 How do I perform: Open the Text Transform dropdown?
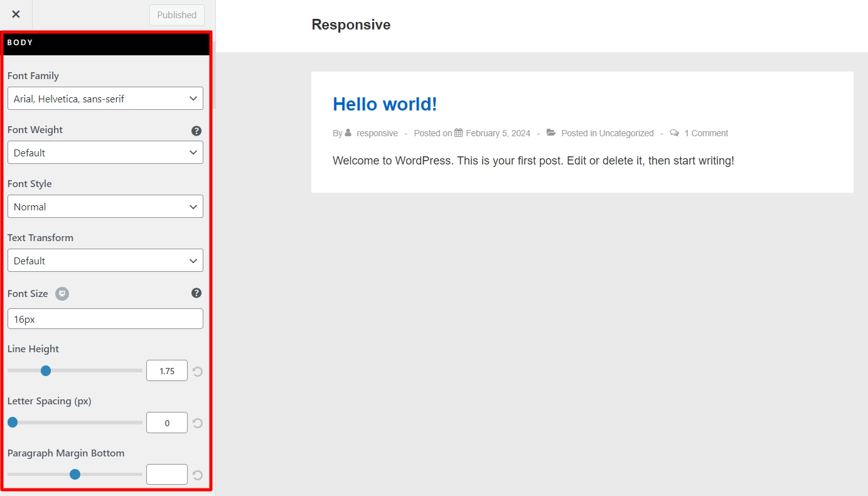105,261
